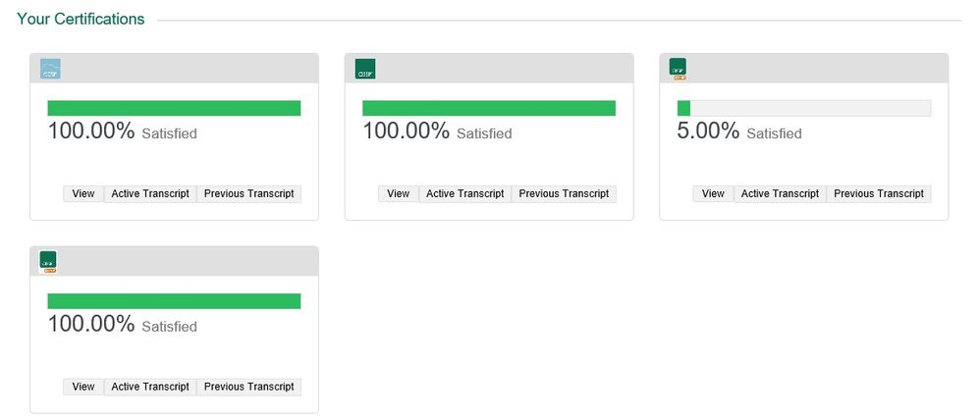
Task: View the first certification in the top row
Action: (x=83, y=194)
